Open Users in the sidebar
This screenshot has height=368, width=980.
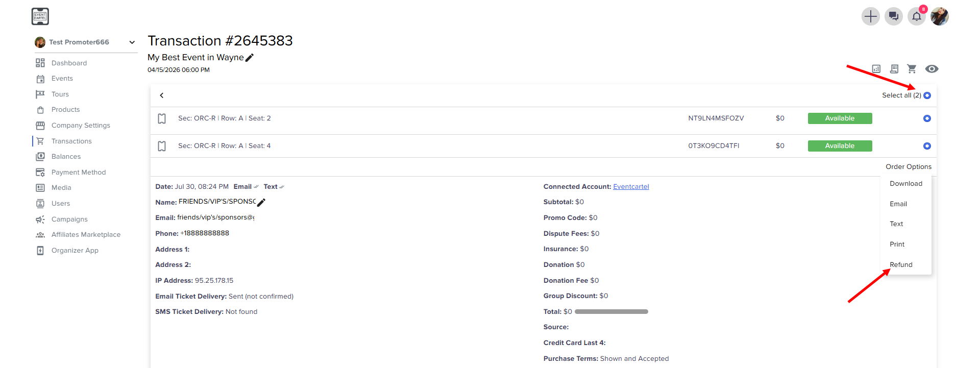pyautogui.click(x=61, y=204)
